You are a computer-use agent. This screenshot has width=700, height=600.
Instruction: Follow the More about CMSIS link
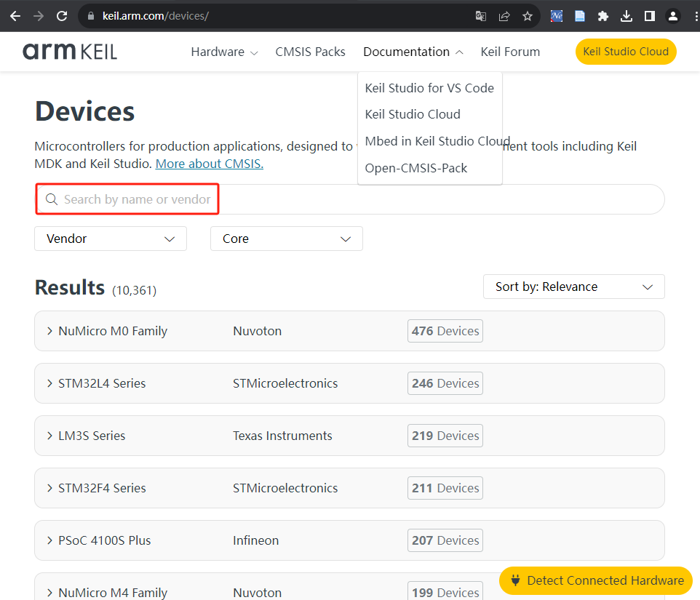point(210,164)
